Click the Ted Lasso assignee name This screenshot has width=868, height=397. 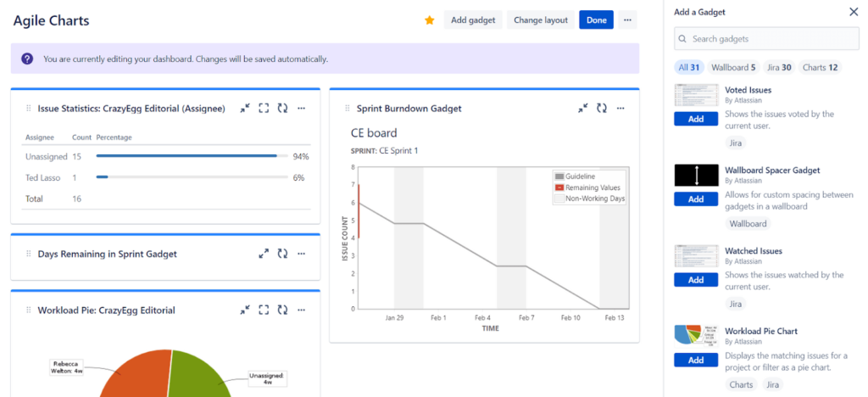42,178
